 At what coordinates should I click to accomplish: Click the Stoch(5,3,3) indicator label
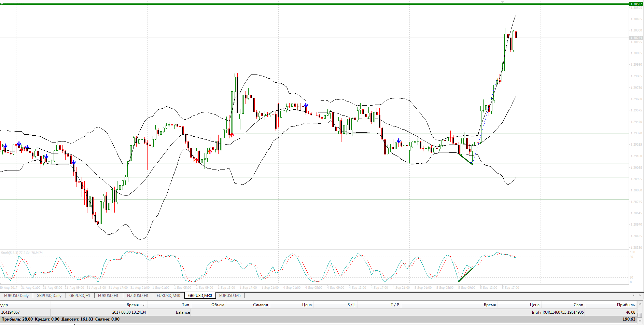[x=22, y=253]
